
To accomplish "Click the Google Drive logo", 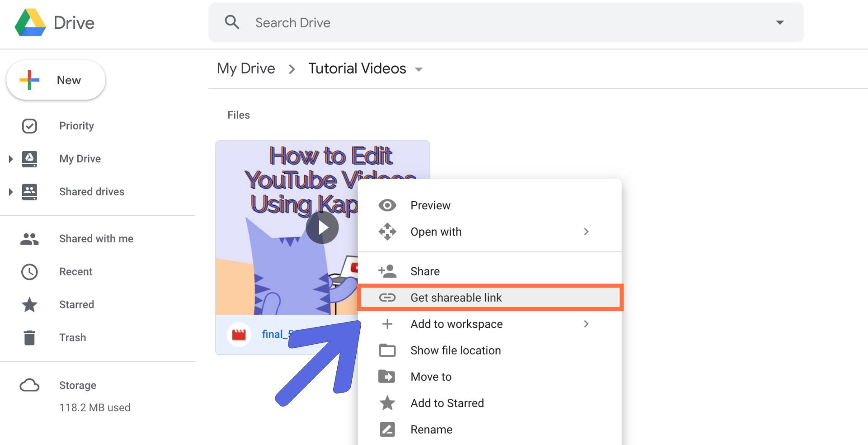I will [30, 23].
